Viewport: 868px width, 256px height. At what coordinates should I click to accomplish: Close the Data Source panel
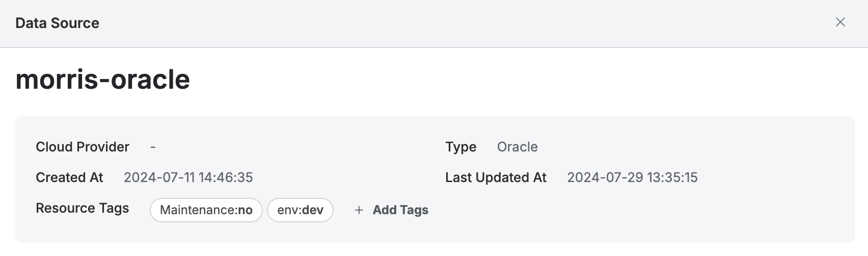(x=840, y=22)
